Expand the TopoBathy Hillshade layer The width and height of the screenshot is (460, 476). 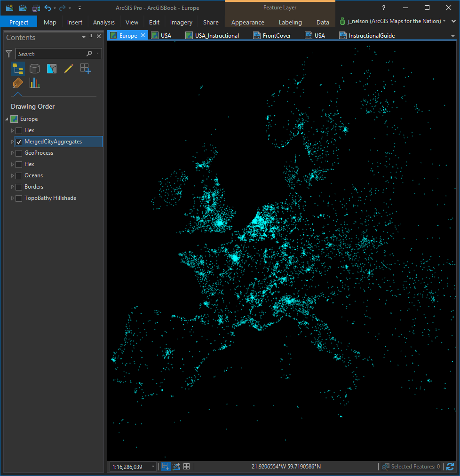click(x=12, y=198)
